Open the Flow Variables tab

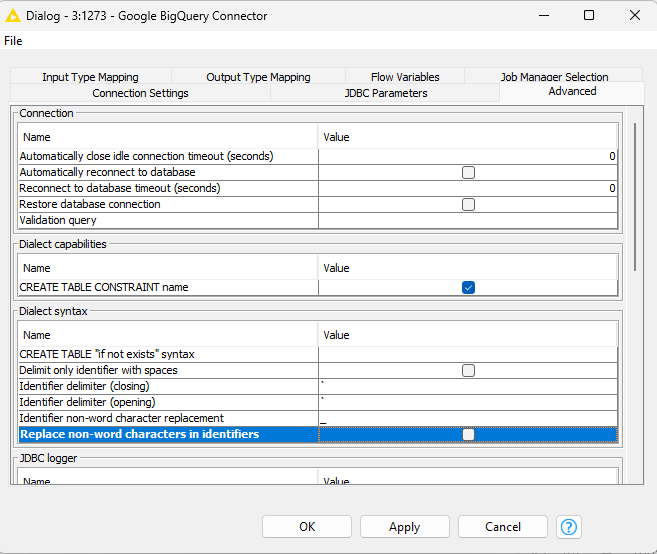click(x=404, y=77)
